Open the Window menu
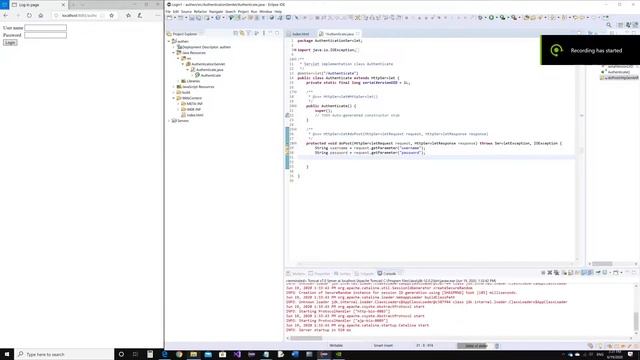Image resolution: width=640 pixels, height=360 pixels. coord(266,11)
